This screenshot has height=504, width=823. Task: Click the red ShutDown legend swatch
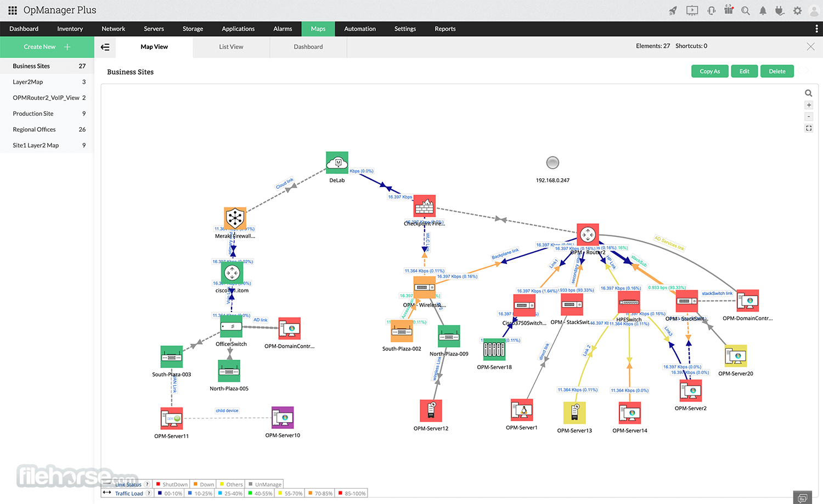(x=158, y=485)
